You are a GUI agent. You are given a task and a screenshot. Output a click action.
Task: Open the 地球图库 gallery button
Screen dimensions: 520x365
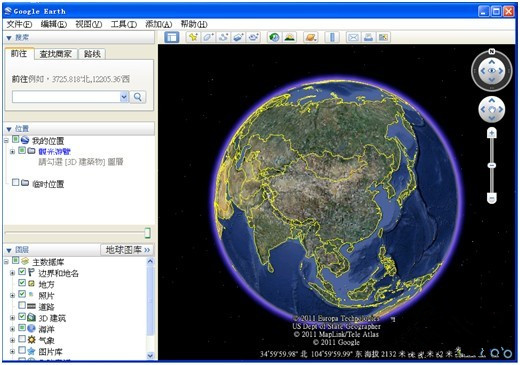pyautogui.click(x=127, y=250)
